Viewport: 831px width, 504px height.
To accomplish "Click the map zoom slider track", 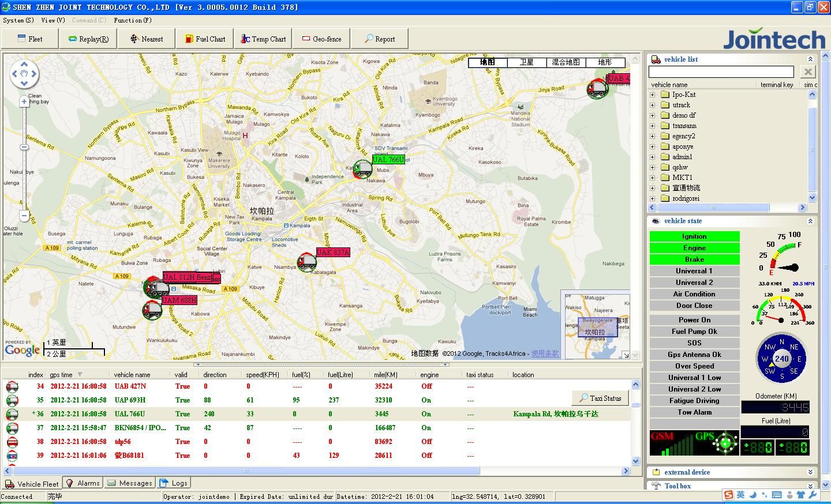I will coord(24,159).
